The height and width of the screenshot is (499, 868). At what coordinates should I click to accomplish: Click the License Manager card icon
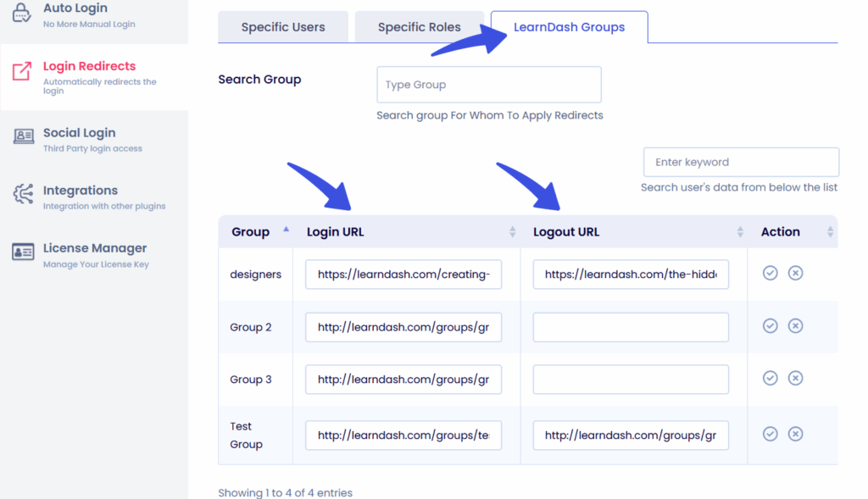click(x=23, y=252)
